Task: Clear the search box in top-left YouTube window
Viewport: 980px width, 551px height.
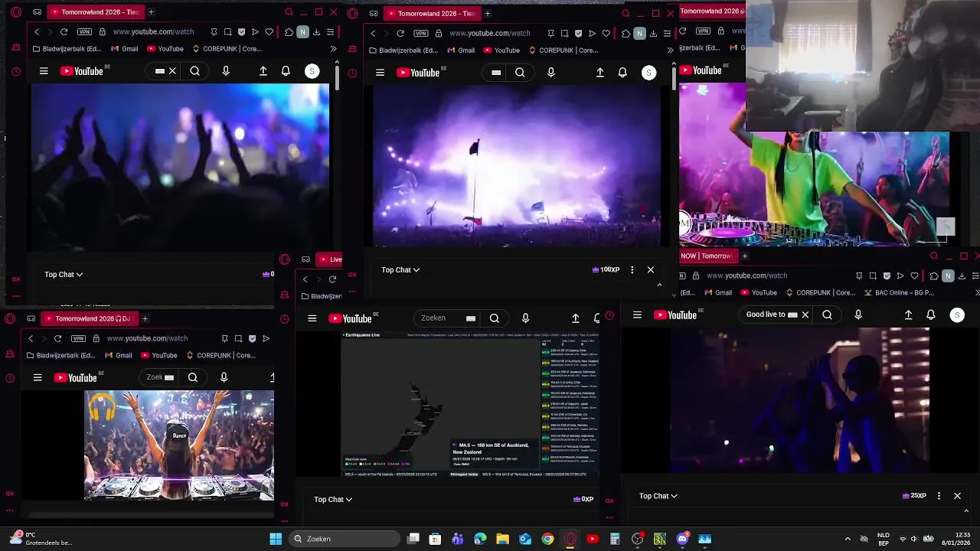Action: coord(172,71)
